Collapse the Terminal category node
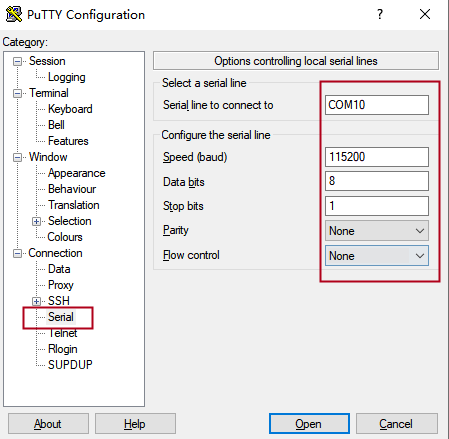The image size is (449, 439). click(x=17, y=93)
